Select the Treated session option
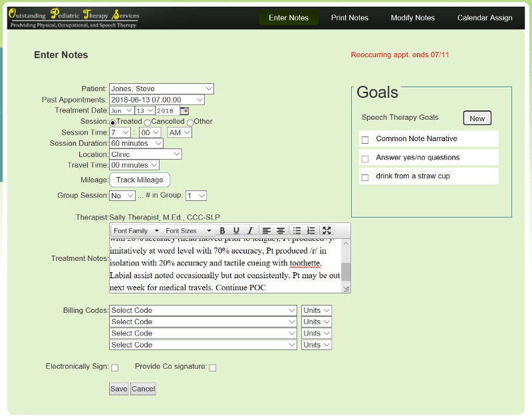The width and height of the screenshot is (532, 416). tap(112, 122)
